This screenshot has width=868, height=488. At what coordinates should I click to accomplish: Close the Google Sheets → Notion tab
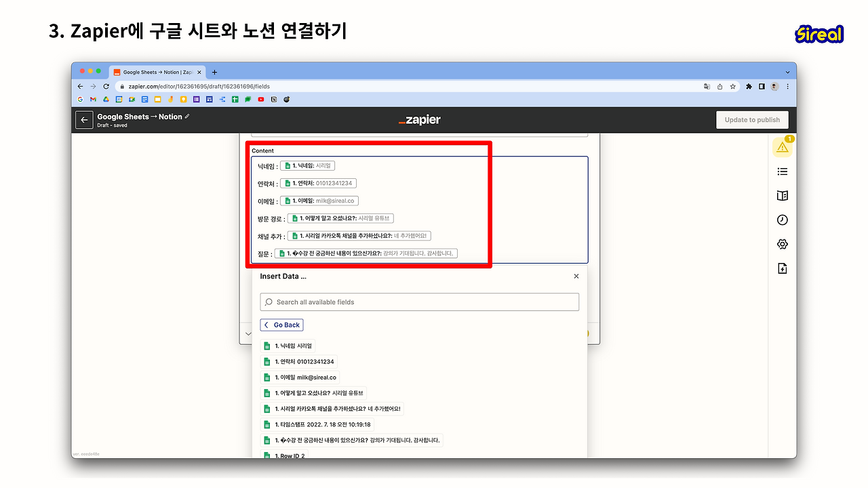199,72
